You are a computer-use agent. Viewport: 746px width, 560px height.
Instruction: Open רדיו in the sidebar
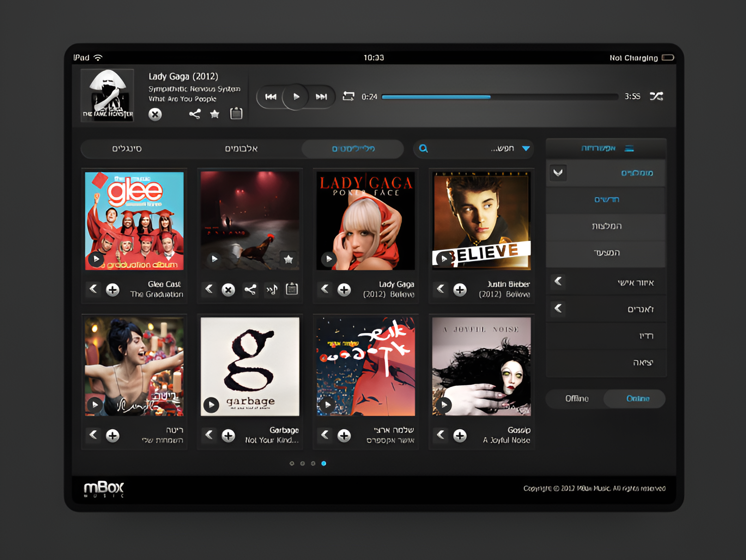point(606,336)
